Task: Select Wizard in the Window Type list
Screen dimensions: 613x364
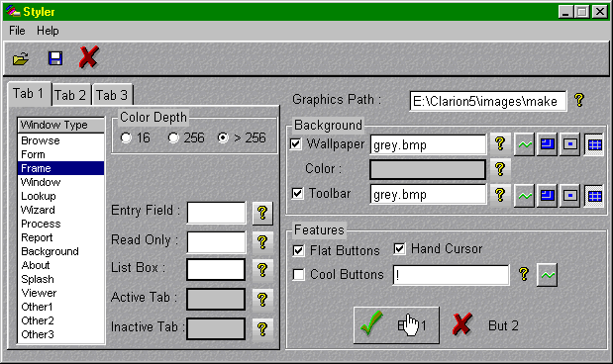Action: [x=61, y=210]
